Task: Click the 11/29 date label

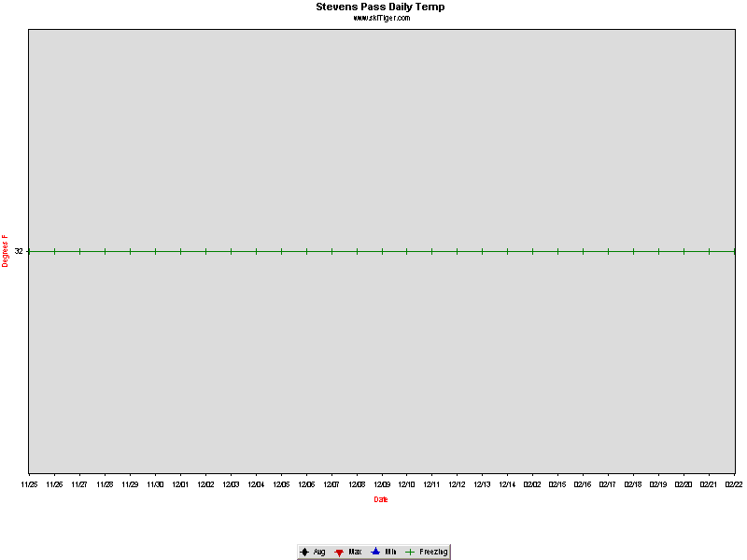Action: coord(130,484)
